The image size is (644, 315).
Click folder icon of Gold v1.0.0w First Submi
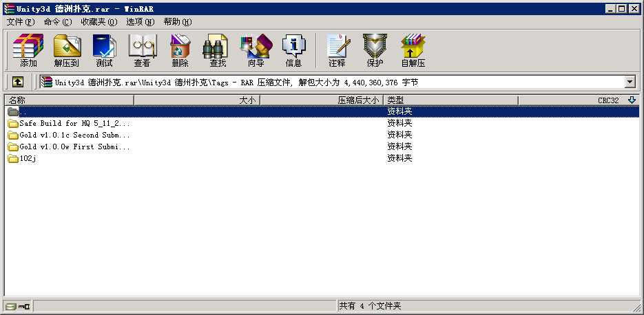click(13, 146)
